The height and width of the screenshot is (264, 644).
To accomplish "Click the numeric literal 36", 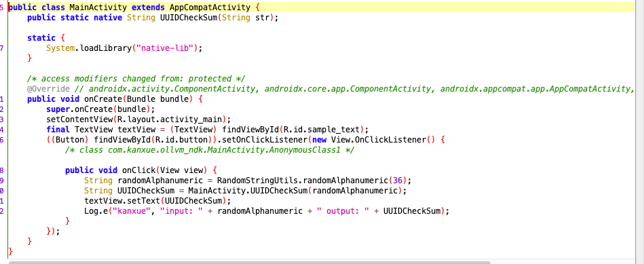I will (x=398, y=181).
